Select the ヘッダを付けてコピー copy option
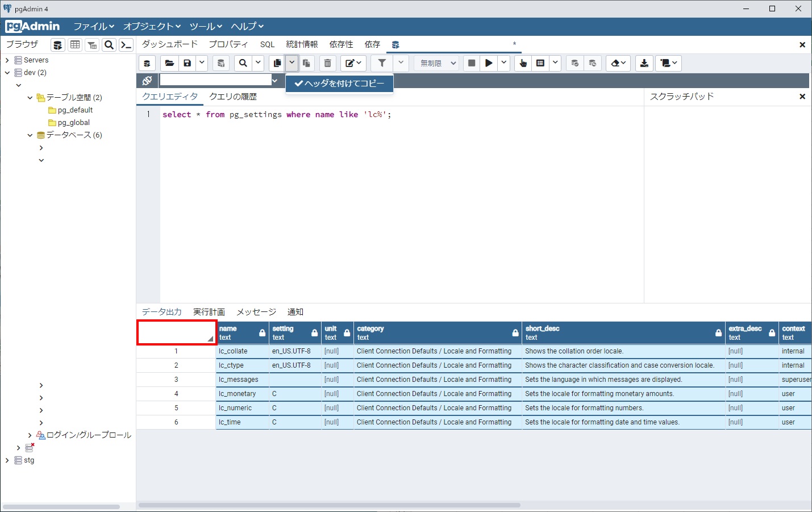812x512 pixels. [339, 83]
